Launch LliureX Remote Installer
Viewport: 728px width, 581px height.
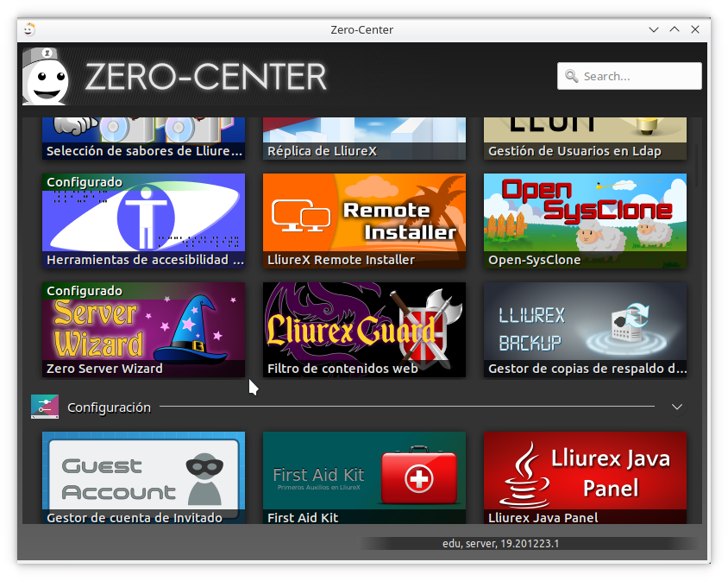pyautogui.click(x=365, y=221)
